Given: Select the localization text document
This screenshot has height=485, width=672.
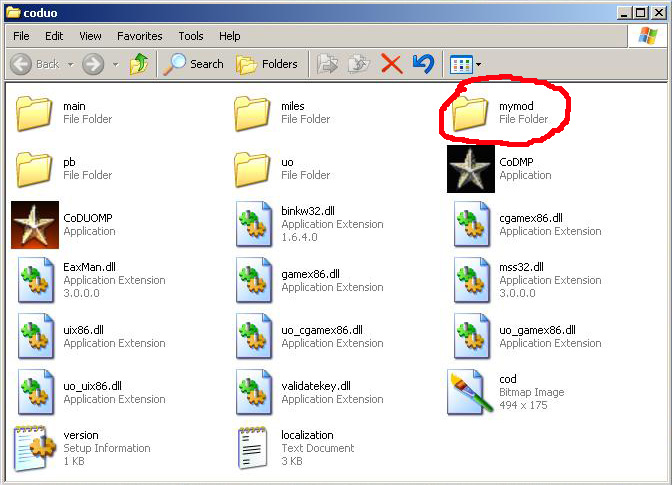Looking at the screenshot, I should click(253, 448).
